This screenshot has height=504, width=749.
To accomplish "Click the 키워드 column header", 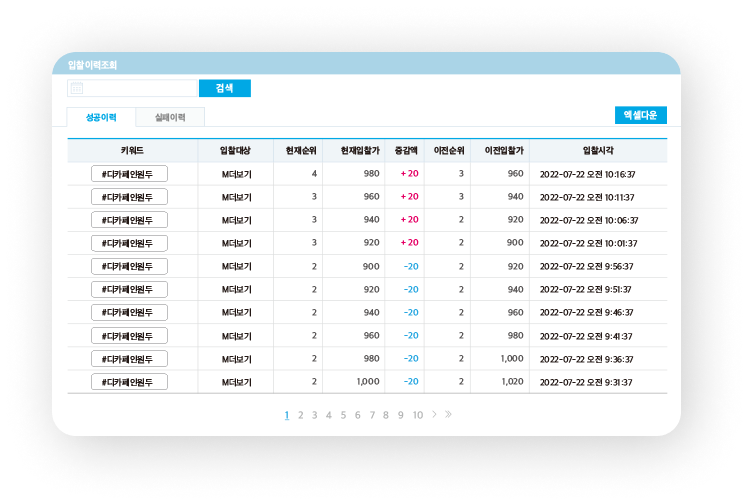I will (x=132, y=150).
